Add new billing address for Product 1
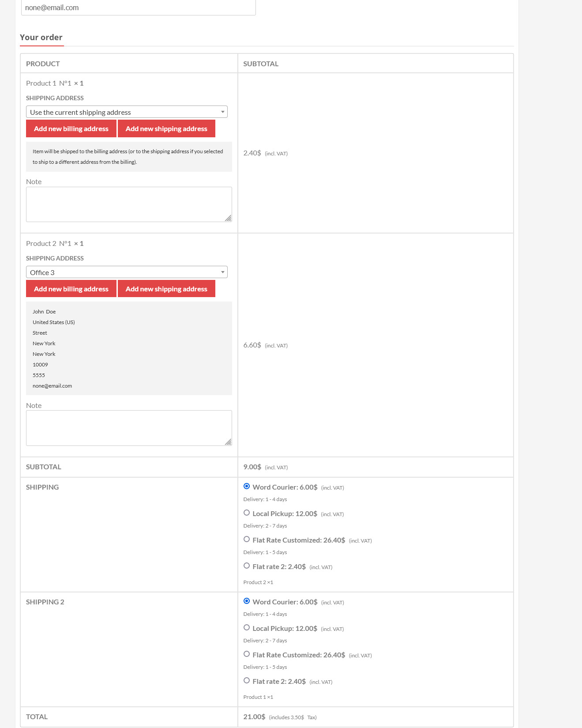This screenshot has height=728, width=582. pos(71,129)
